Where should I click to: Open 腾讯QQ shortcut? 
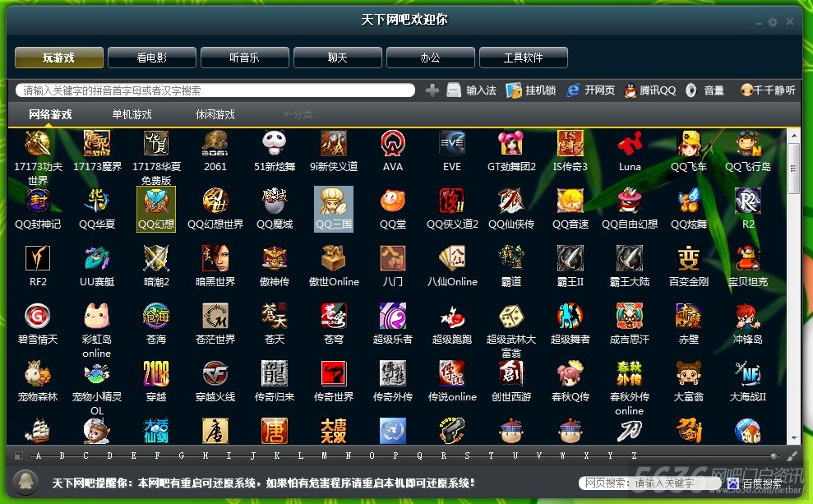[x=650, y=90]
